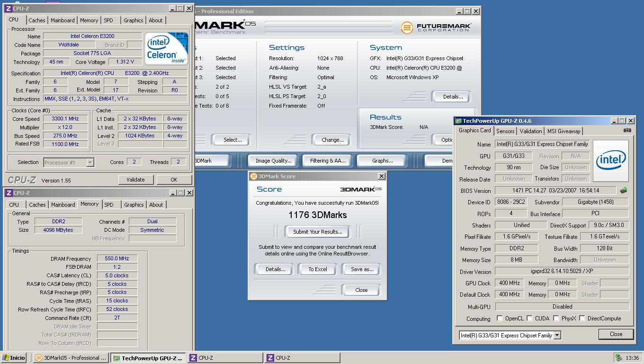The height and width of the screenshot is (364, 644).
Task: Click the Command Rate value 2T
Action: [x=117, y=318]
